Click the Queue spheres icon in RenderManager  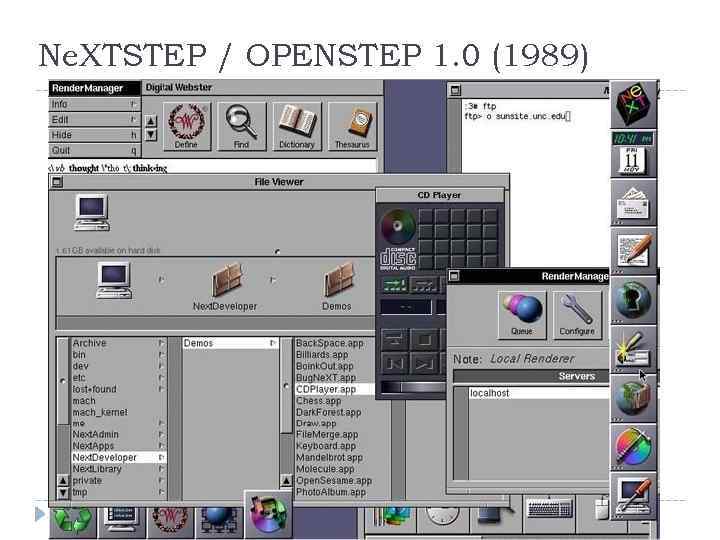[x=522, y=315]
